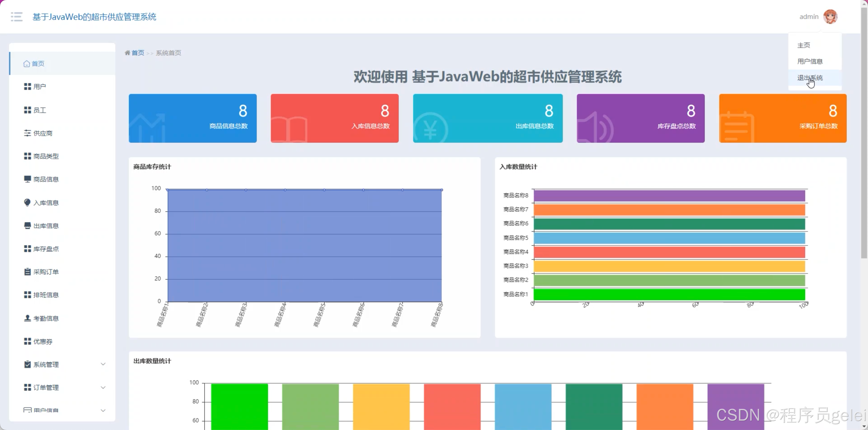Click the purple 商品名称8 bar
The image size is (868, 430).
tap(669, 196)
